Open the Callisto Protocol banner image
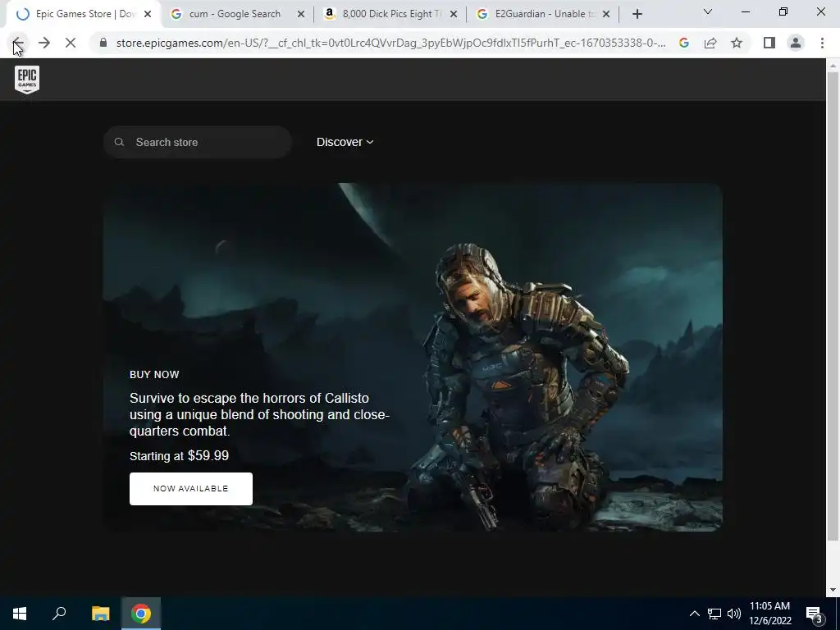 coord(413,358)
